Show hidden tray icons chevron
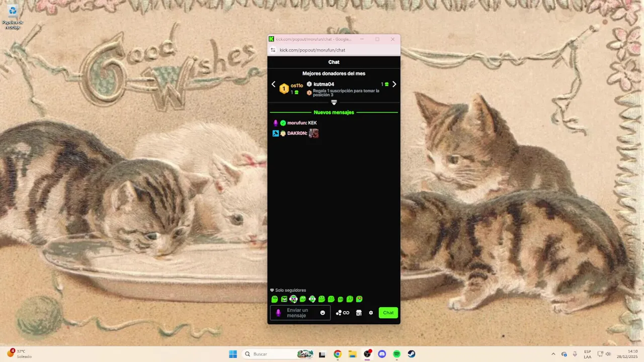The width and height of the screenshot is (644, 362). (x=553, y=354)
